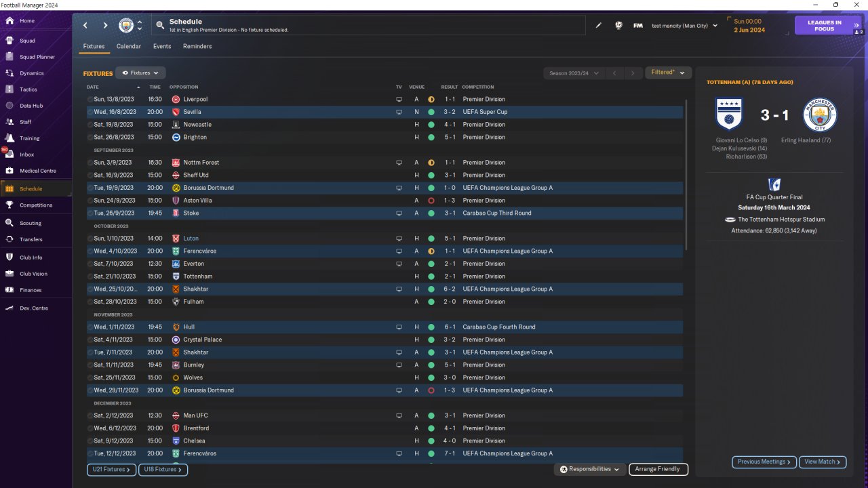Toggle the selection circle for Newcastle fixture

point(90,125)
